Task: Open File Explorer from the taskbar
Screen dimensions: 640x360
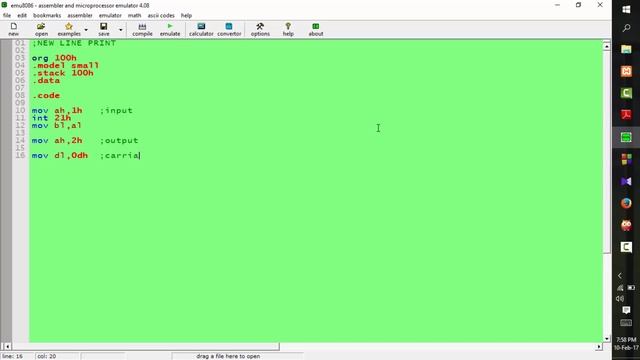Action: pyautogui.click(x=626, y=49)
